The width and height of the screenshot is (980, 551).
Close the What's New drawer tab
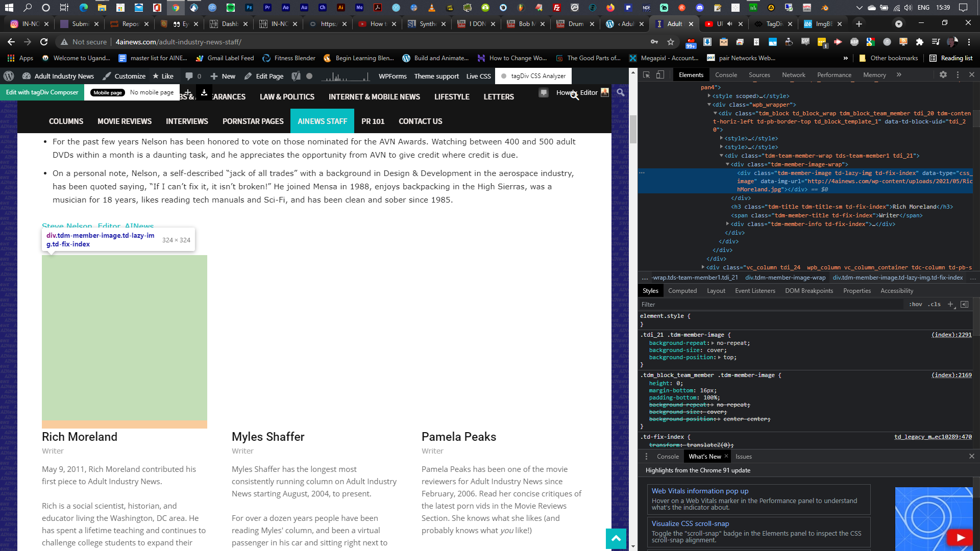point(726,456)
